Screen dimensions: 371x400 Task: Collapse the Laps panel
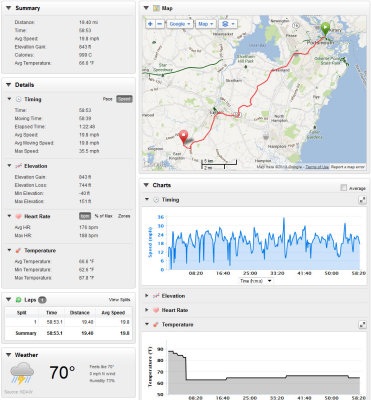pyautogui.click(x=8, y=300)
